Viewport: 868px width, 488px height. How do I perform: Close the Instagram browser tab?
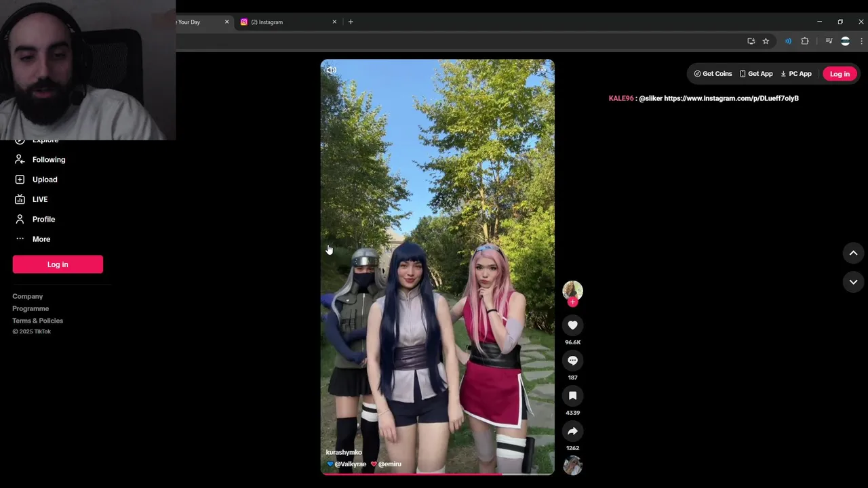pos(334,22)
